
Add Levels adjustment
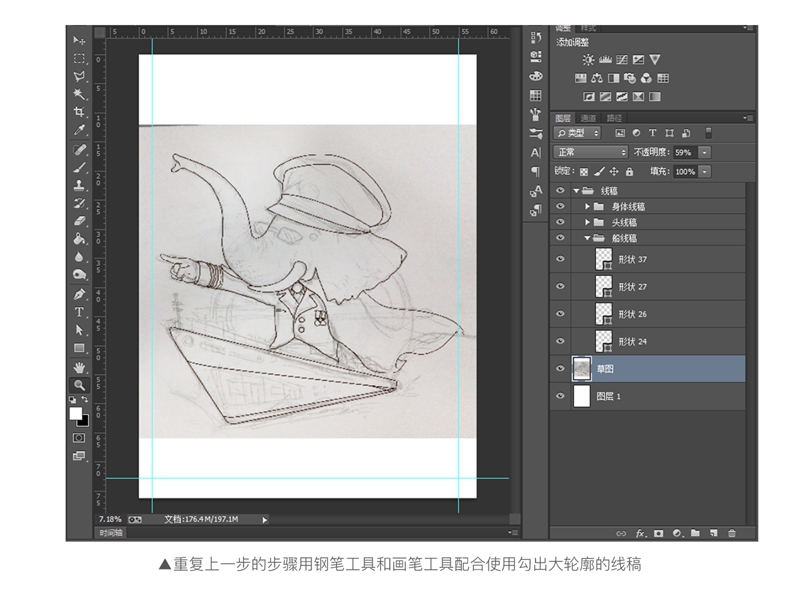pyautogui.click(x=605, y=60)
